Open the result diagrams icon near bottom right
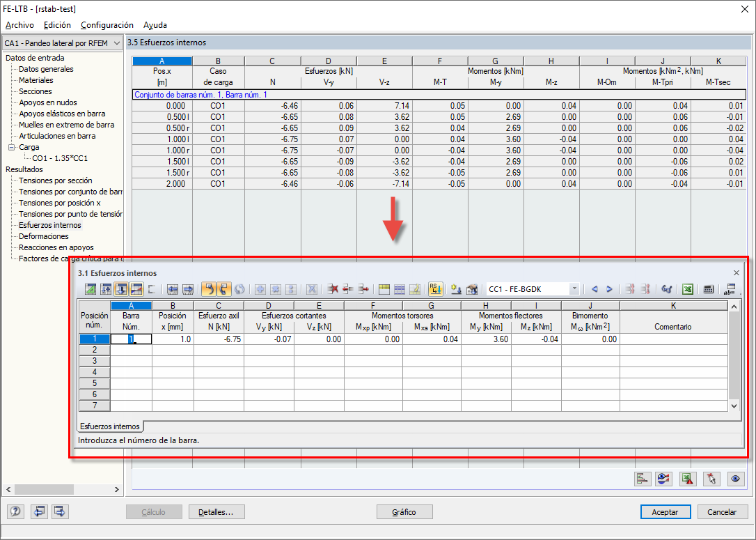The width and height of the screenshot is (756, 540). point(643,479)
